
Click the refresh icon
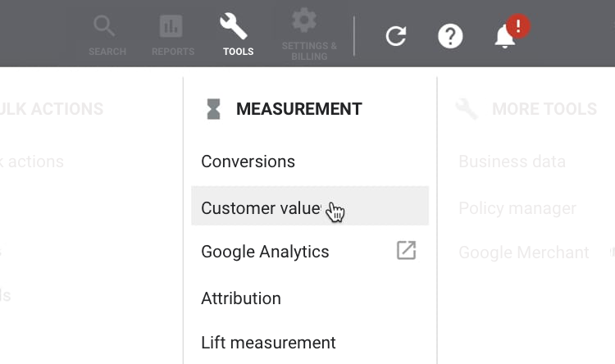[396, 36]
